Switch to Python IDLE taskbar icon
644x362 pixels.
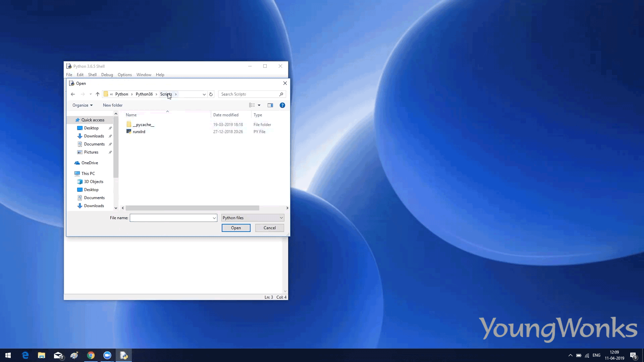pyautogui.click(x=124, y=355)
